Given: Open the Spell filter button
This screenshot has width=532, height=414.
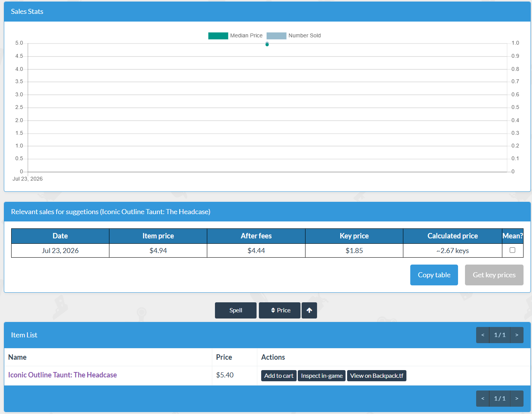Looking at the screenshot, I should point(236,310).
